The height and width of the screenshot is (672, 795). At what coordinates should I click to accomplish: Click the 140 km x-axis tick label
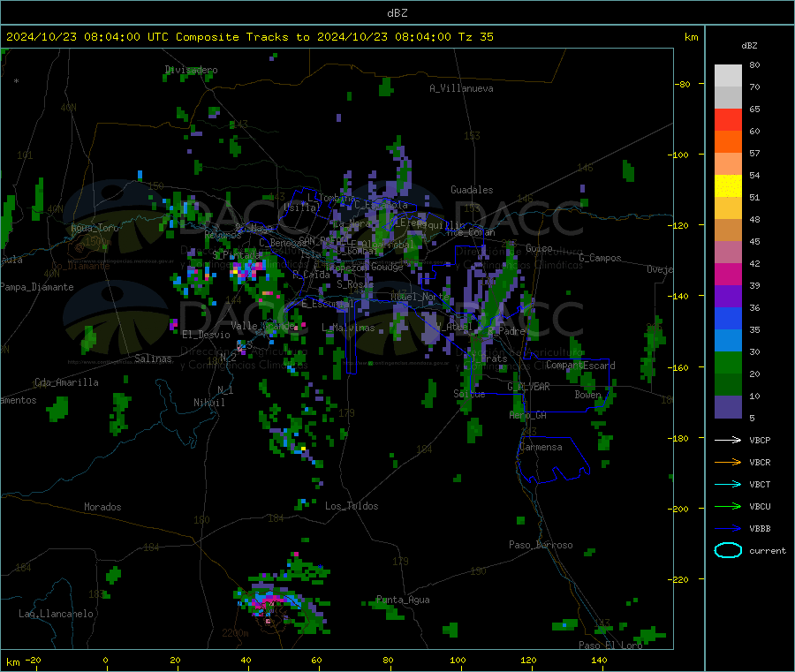tap(599, 660)
